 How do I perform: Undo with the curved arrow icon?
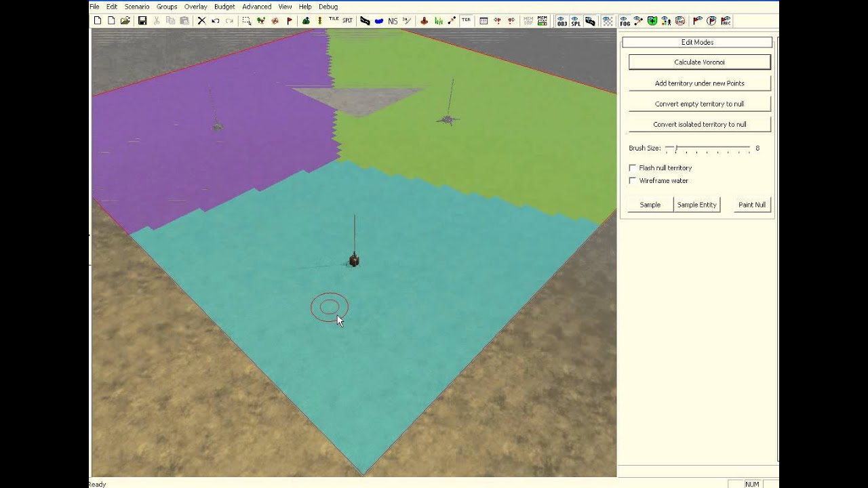tap(216, 21)
